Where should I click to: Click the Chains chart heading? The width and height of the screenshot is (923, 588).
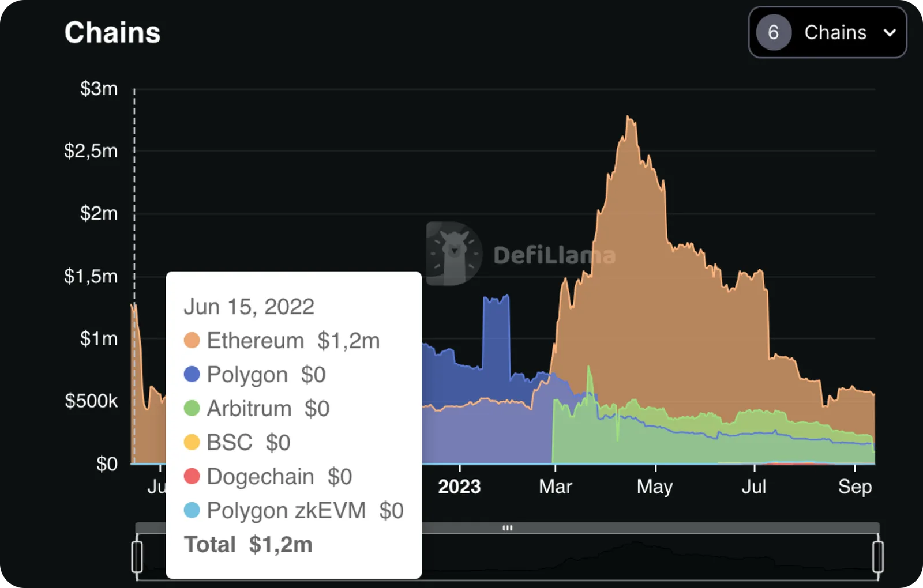(x=112, y=32)
